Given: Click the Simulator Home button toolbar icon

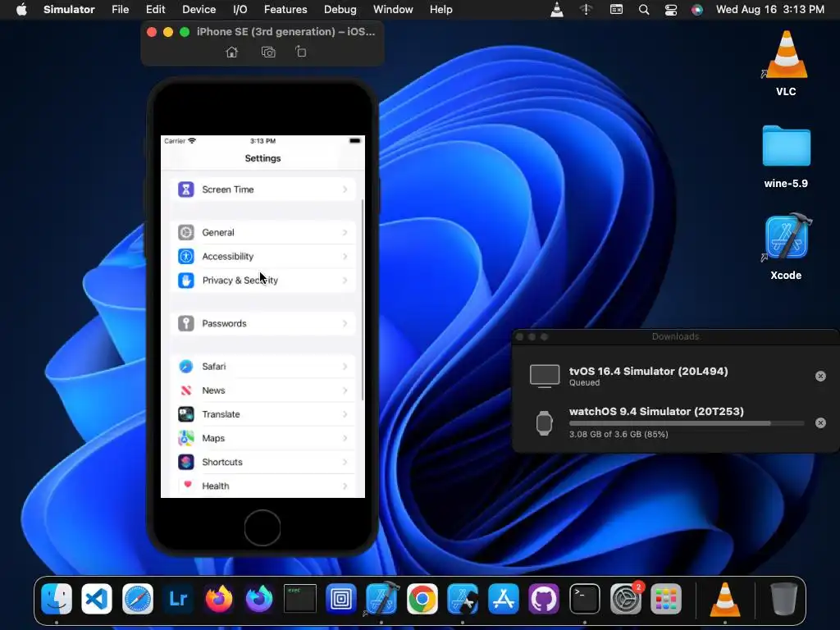Looking at the screenshot, I should pos(231,52).
